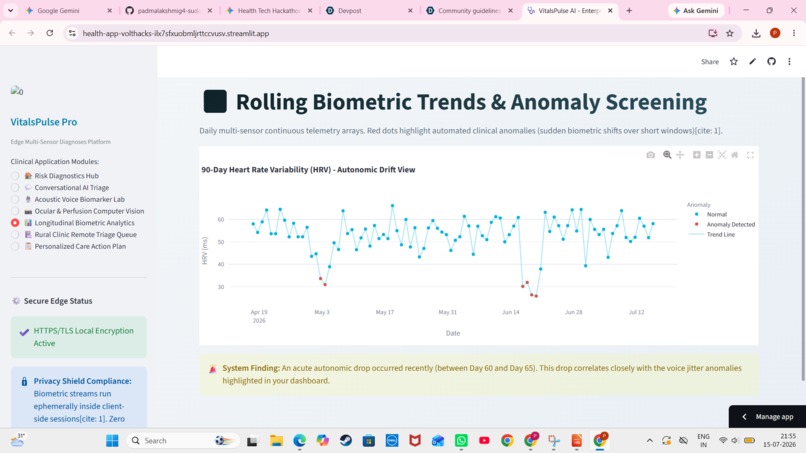Click the Share button in the Streamlit toolbar
Image resolution: width=806 pixels, height=453 pixels.
[710, 62]
